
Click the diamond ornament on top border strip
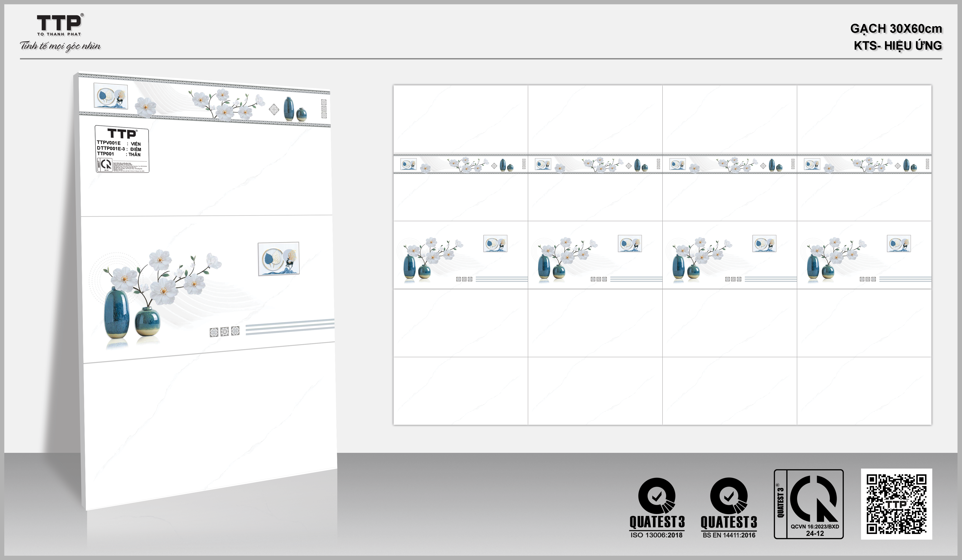[x=274, y=109]
